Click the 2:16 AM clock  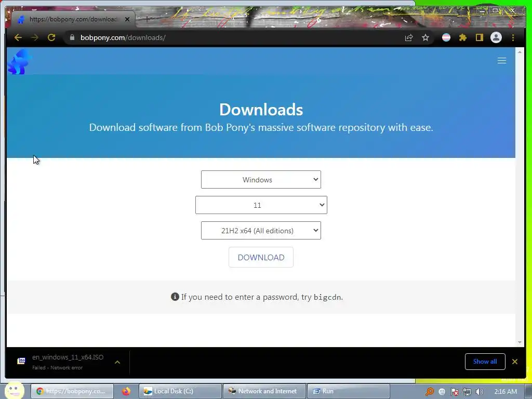pyautogui.click(x=506, y=392)
